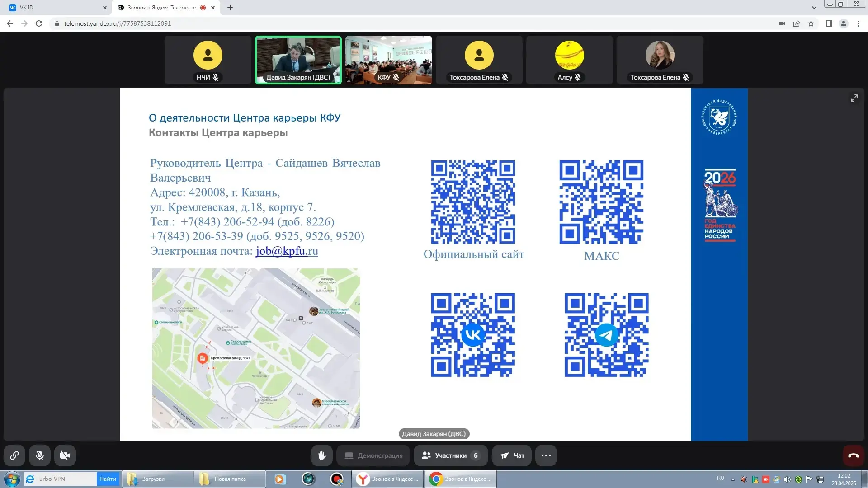Open Chrome three-dot menu
The image size is (868, 488).
(x=858, y=23)
